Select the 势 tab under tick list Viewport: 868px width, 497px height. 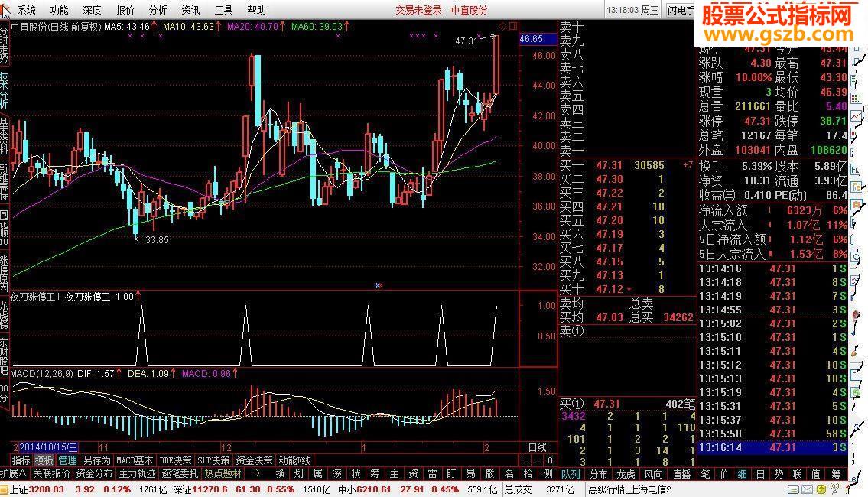[x=779, y=474]
